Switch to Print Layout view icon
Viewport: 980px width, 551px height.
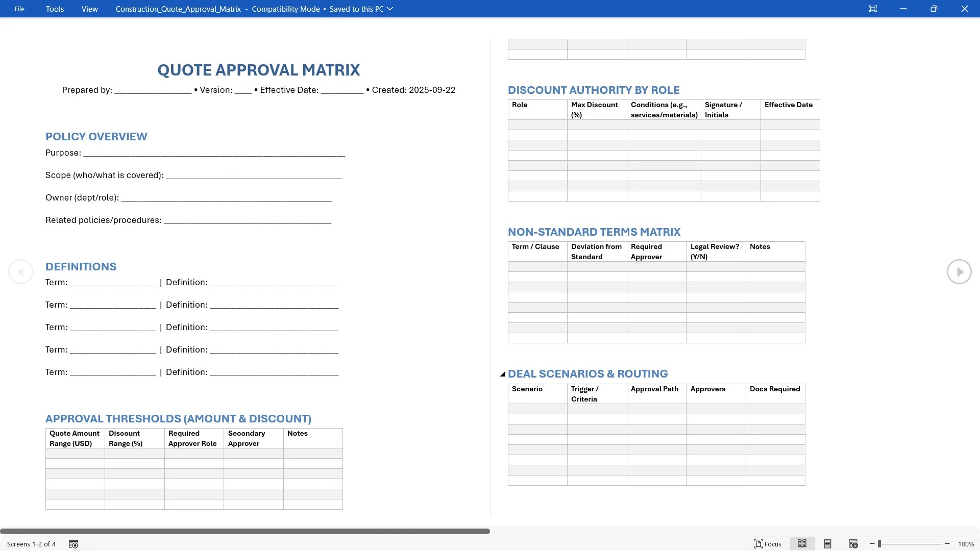pyautogui.click(x=827, y=544)
